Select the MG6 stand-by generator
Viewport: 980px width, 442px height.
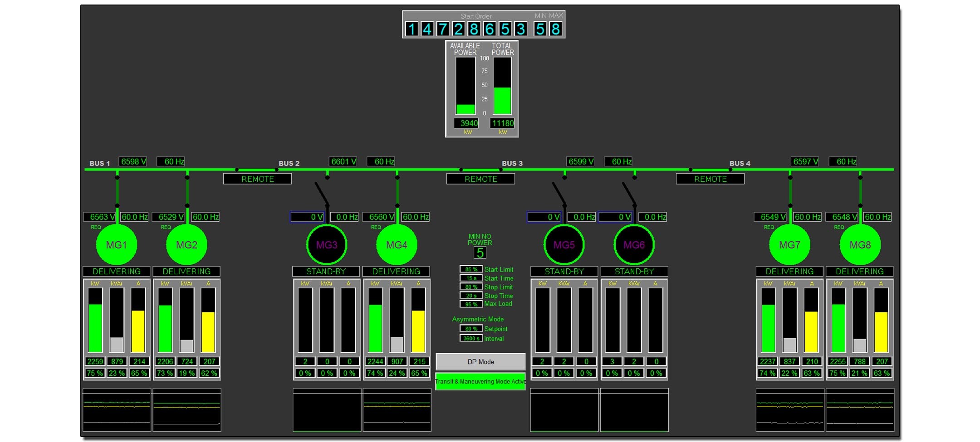pos(634,245)
